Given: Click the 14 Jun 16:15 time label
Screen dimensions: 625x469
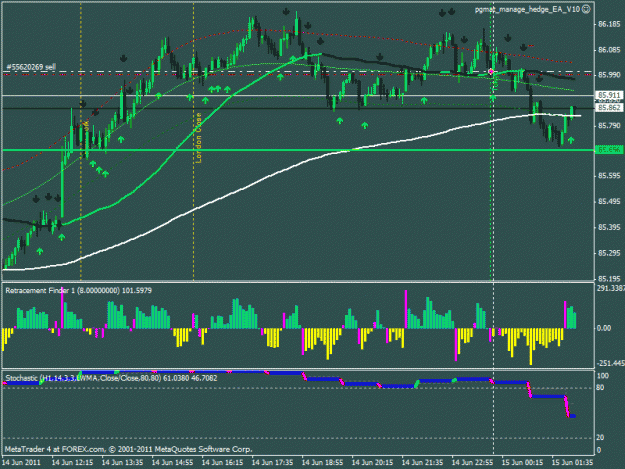Looking at the screenshot, I should 222,462.
